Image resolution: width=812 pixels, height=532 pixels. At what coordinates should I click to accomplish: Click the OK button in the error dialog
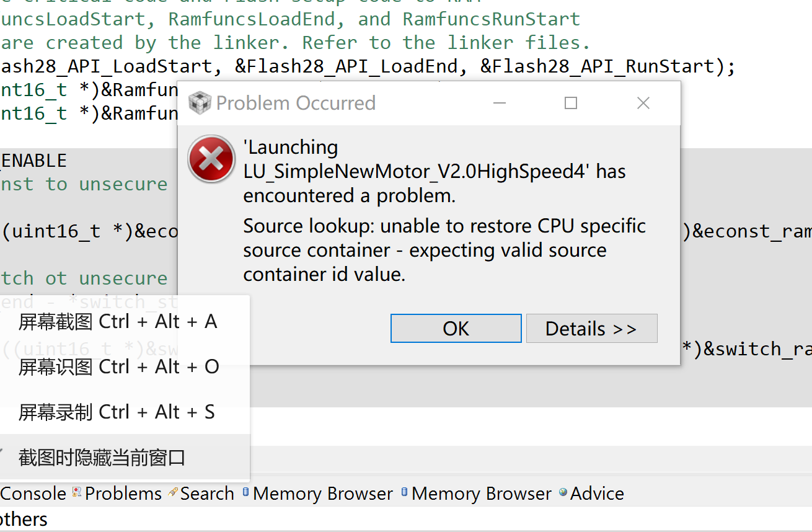tap(456, 329)
